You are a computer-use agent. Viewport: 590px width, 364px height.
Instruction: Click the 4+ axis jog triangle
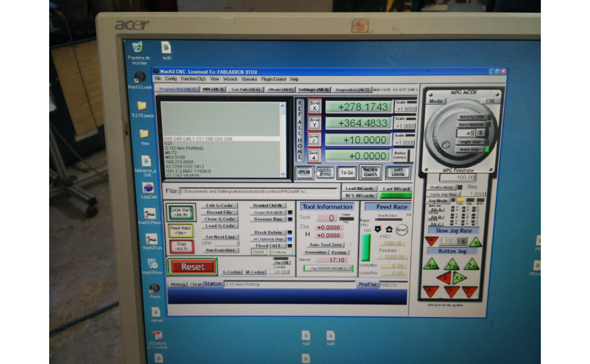(x=431, y=265)
